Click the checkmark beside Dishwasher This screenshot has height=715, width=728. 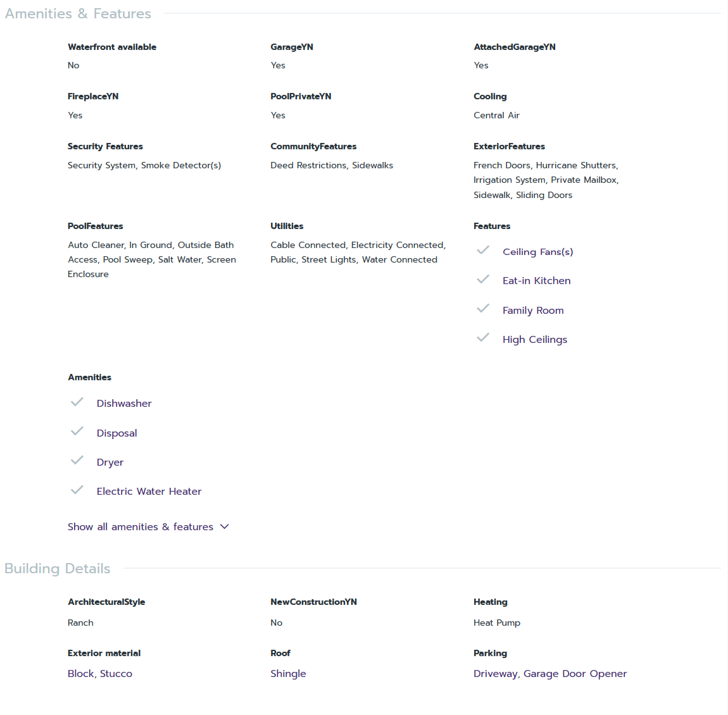(x=77, y=402)
